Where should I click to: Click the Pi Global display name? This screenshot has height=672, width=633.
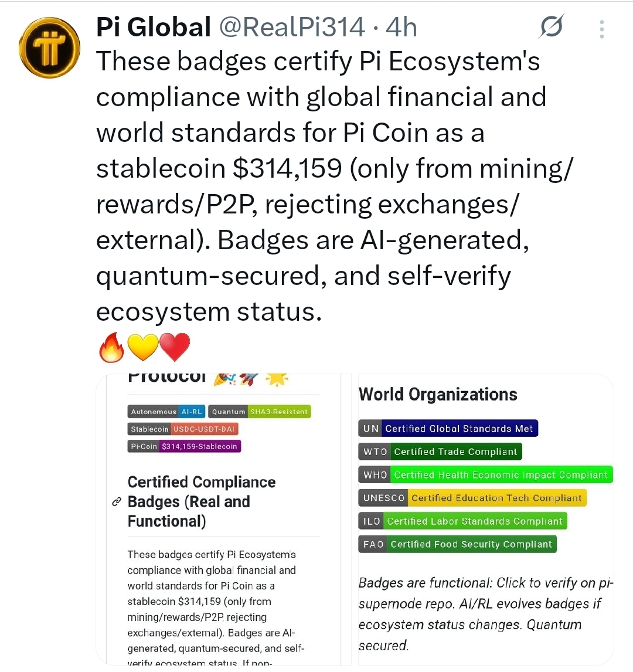pos(153,27)
